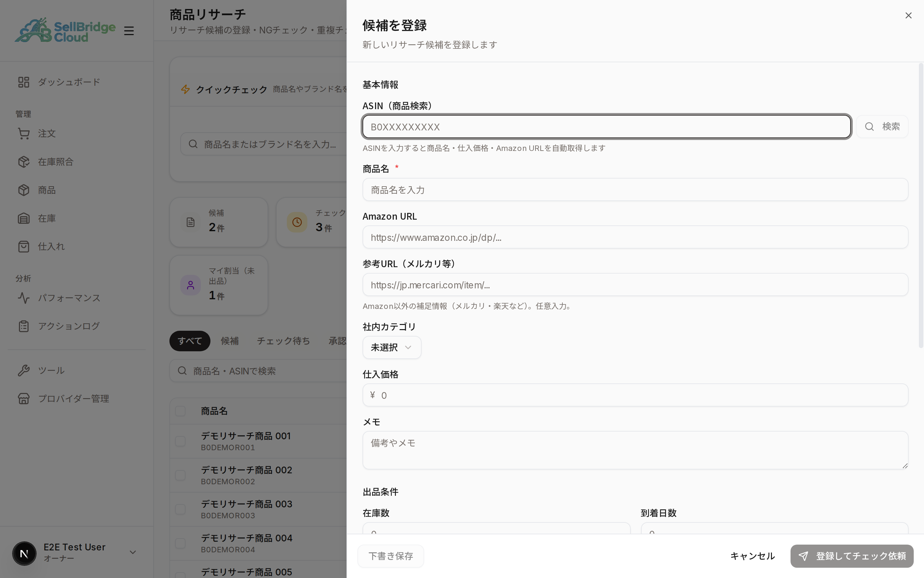The image size is (924, 578).
Task: Click the Amazon URL input field
Action: 635,237
